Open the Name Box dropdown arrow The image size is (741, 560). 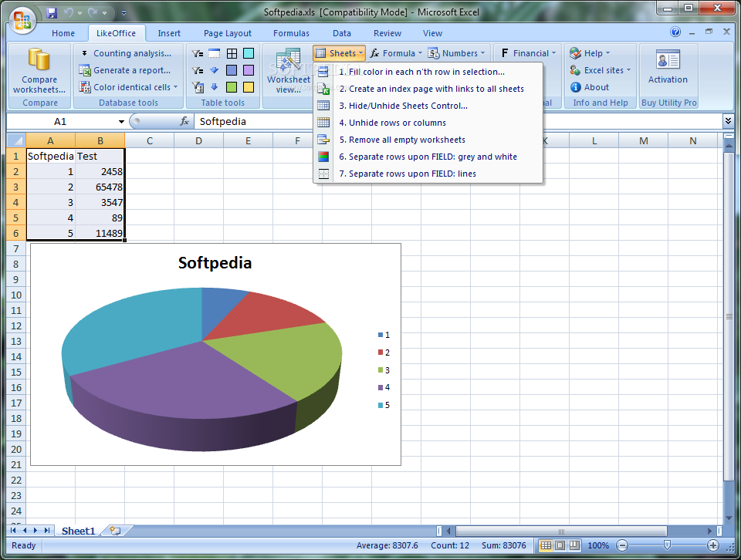coord(121,122)
